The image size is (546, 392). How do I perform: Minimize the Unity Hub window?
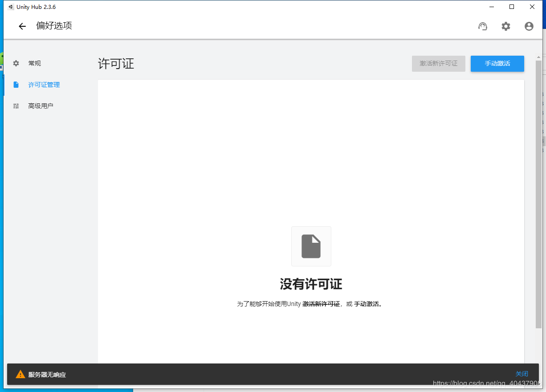[x=492, y=7]
